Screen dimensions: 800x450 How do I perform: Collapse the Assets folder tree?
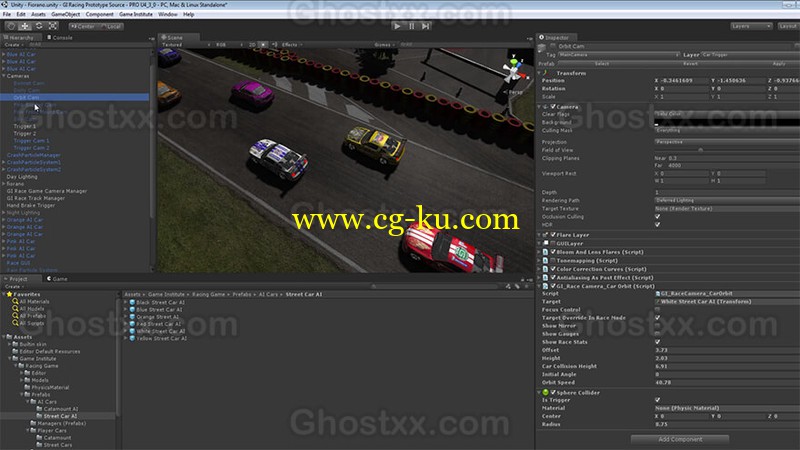pyautogui.click(x=4, y=337)
